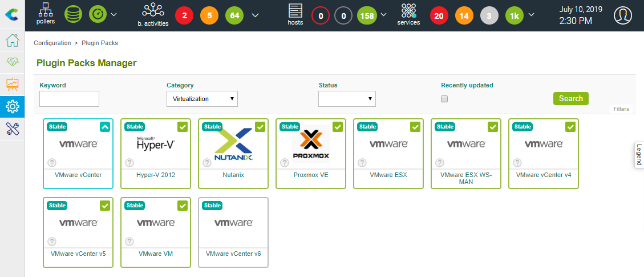Open the VMware ESX WS-MAN pack title

[x=466, y=178]
